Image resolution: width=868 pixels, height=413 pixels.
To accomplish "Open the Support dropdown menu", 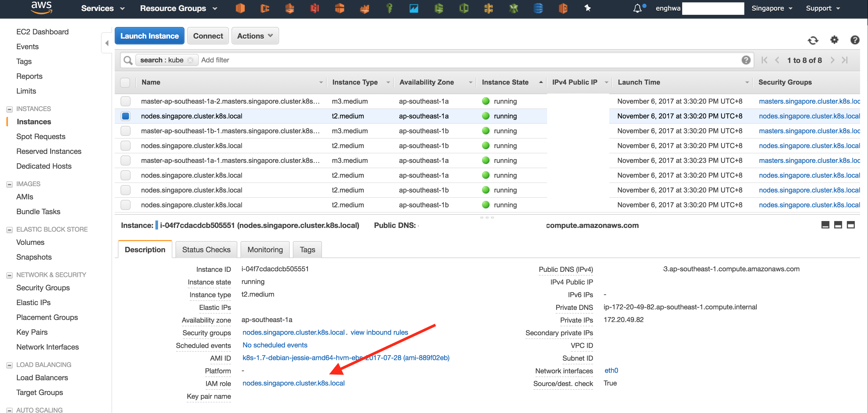I will pos(823,8).
